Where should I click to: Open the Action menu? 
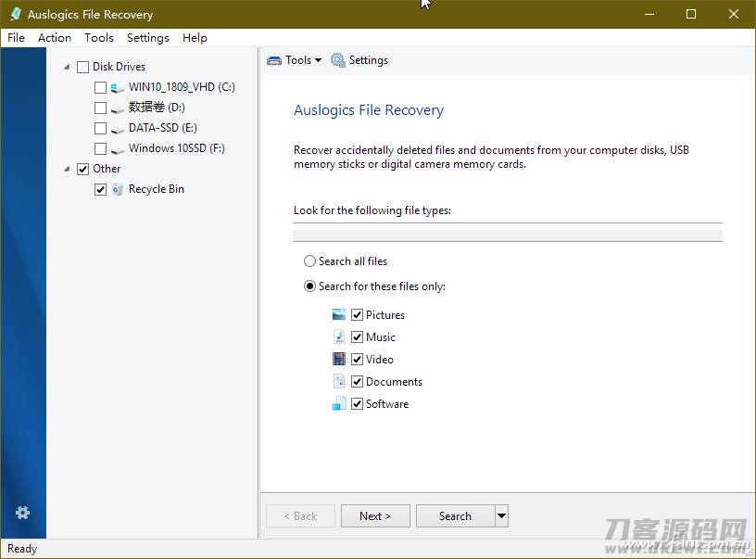(x=55, y=38)
